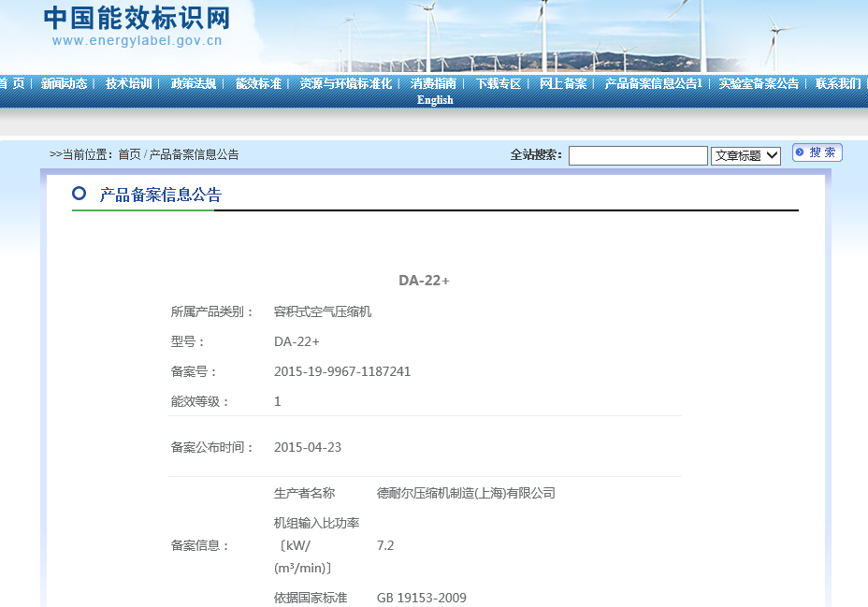Viewport: 868px width, 607px height.
Task: Click 联系我们 in the navigation bar
Action: click(837, 83)
